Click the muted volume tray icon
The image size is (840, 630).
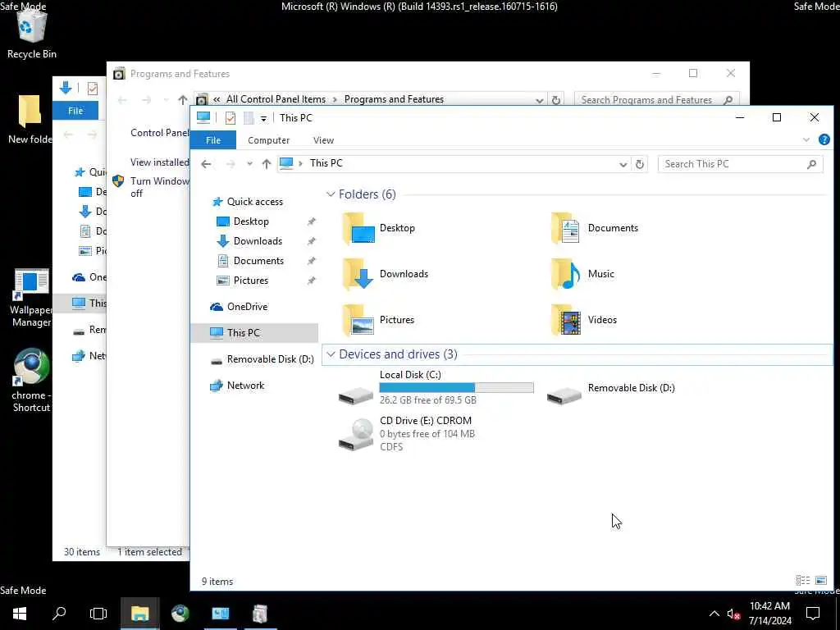tap(733, 614)
